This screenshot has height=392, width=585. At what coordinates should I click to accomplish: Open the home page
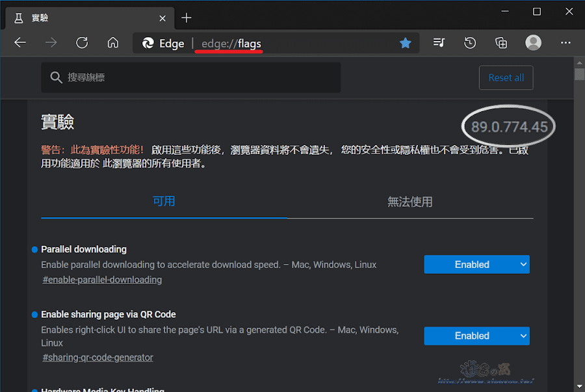[113, 42]
